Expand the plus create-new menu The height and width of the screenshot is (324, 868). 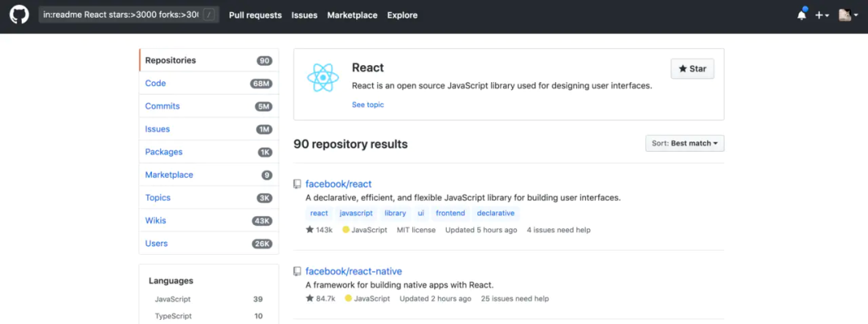point(821,15)
